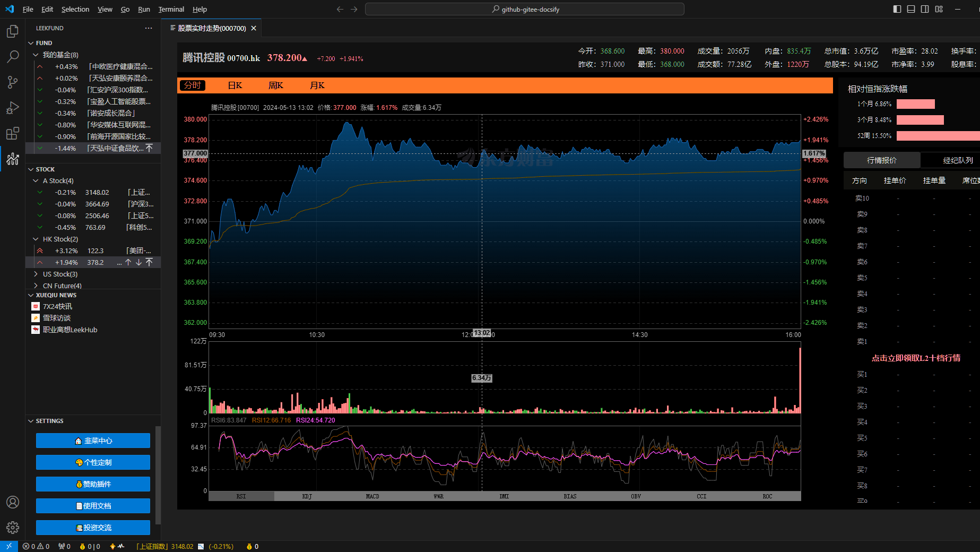Open the Accounts menu icon
Viewport: 980px width, 552px height.
tap(13, 502)
